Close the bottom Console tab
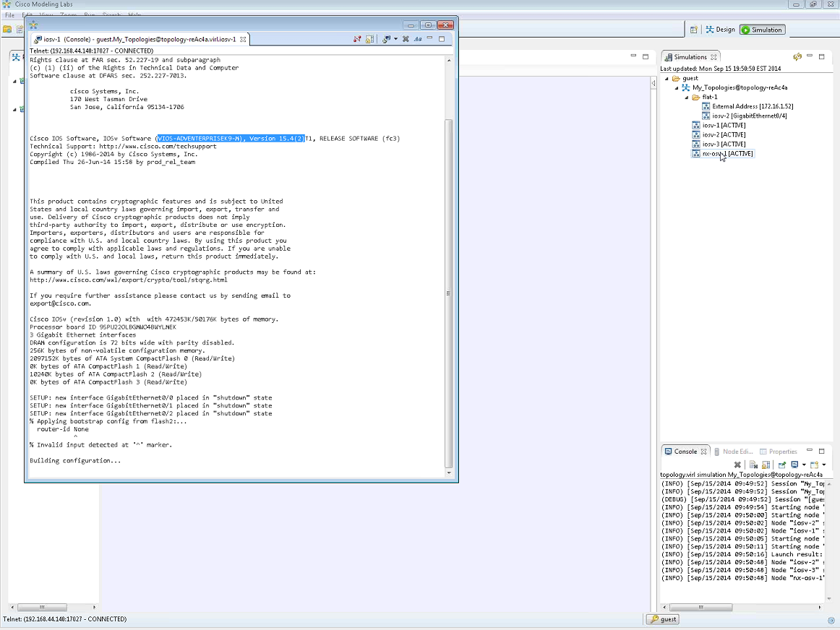840x630 pixels. (704, 452)
